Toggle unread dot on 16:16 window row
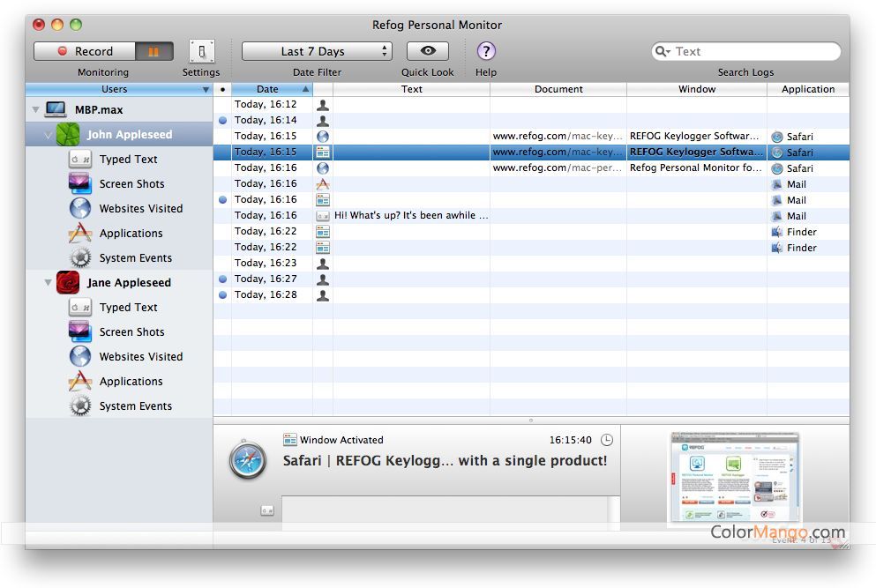The height and width of the screenshot is (588, 876). [x=222, y=199]
